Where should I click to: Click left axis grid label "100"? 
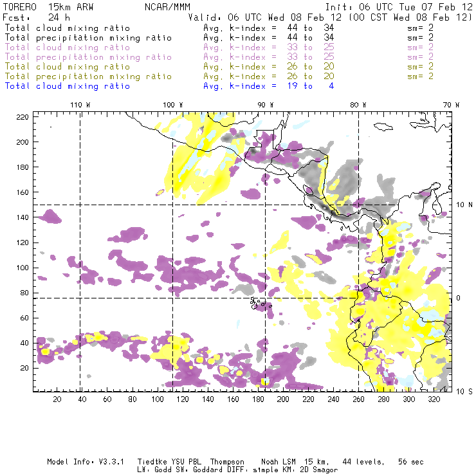[23, 268]
